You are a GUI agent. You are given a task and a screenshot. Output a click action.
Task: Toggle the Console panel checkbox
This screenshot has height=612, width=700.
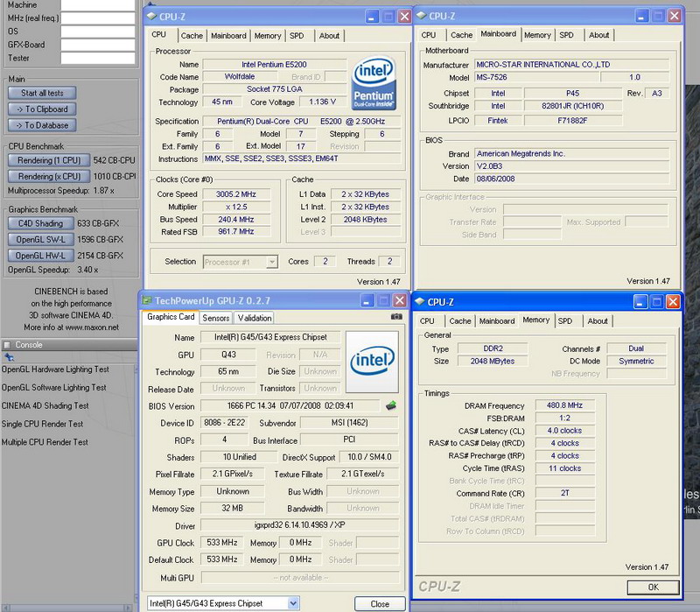(x=8, y=344)
